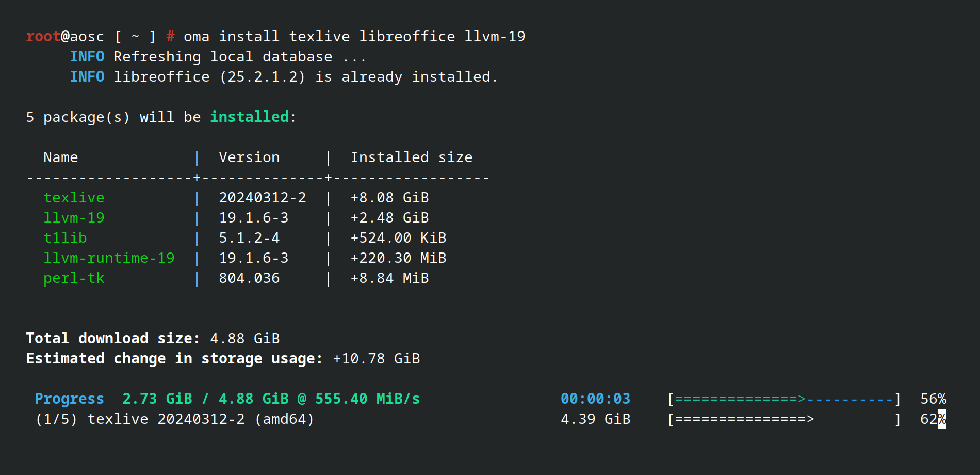Click the 'Name' column header
Viewport: 980px width, 475px height.
(x=61, y=157)
